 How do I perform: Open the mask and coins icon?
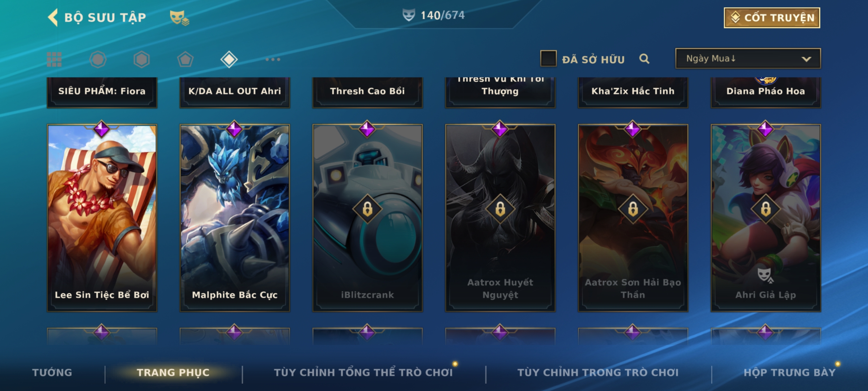coord(179,18)
